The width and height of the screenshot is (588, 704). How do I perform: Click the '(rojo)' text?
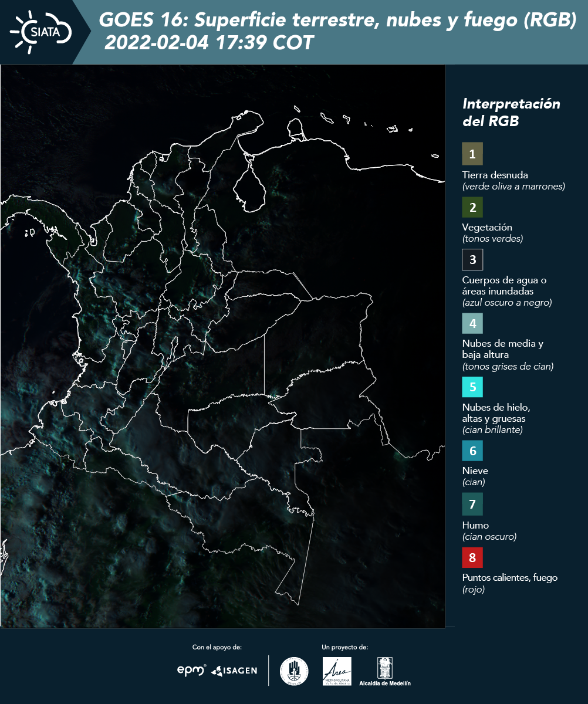pos(474,590)
